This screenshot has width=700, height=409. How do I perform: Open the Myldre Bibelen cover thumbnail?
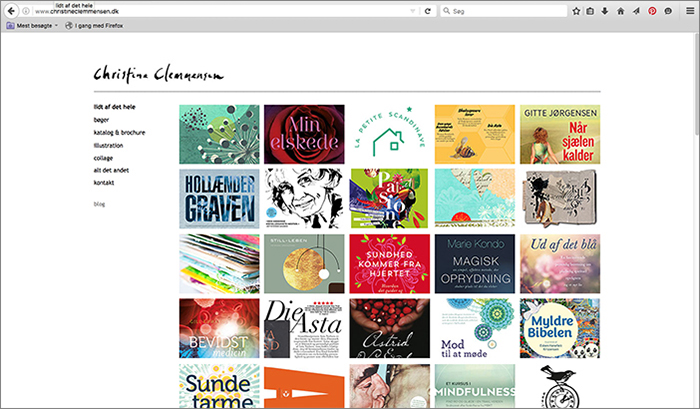560,328
